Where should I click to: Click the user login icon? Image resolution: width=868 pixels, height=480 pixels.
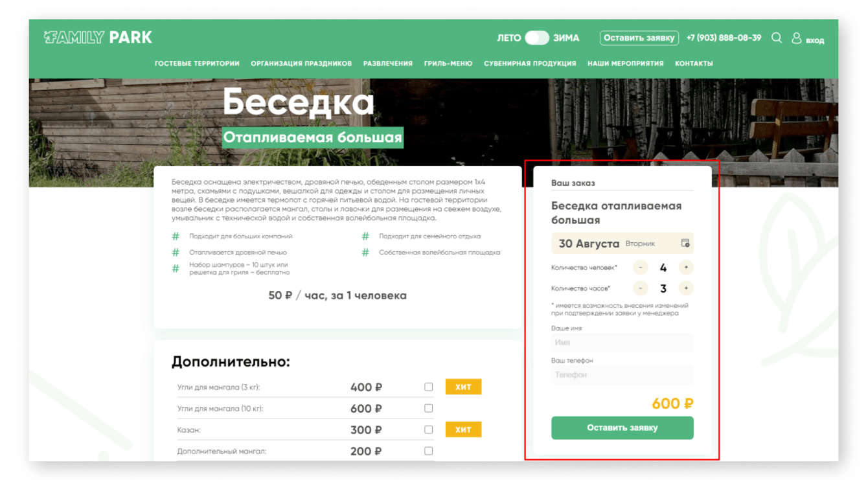(x=797, y=39)
